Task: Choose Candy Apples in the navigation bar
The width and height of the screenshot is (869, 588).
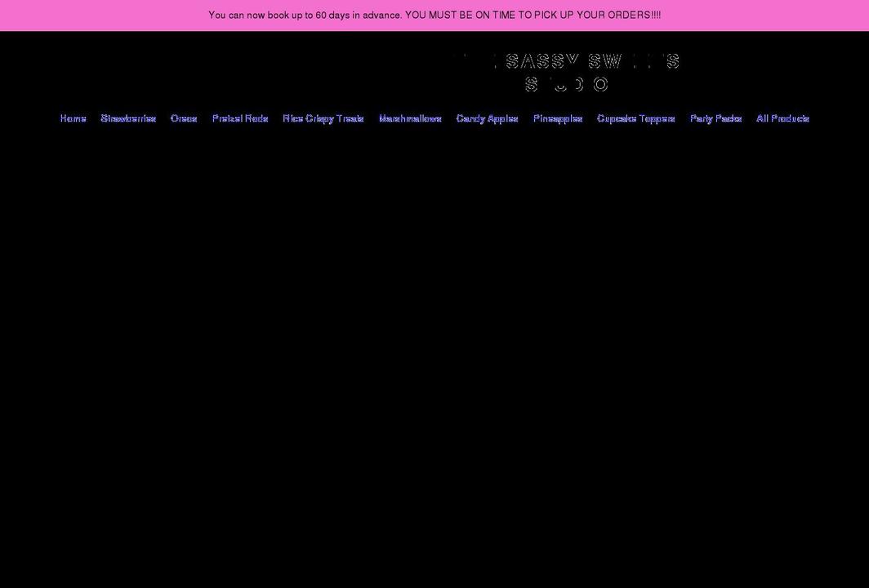Action: [x=487, y=118]
